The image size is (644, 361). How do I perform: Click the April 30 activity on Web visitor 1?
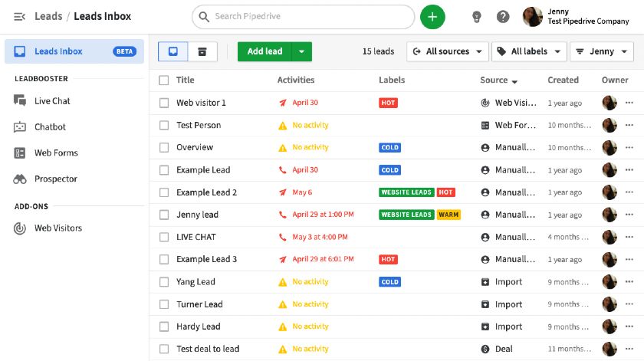(x=298, y=103)
